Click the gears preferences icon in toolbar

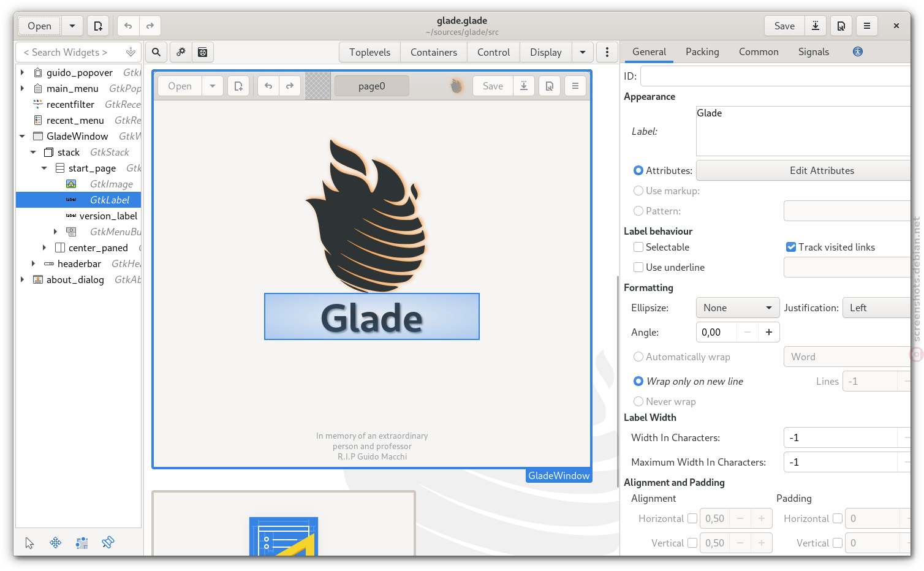point(181,52)
